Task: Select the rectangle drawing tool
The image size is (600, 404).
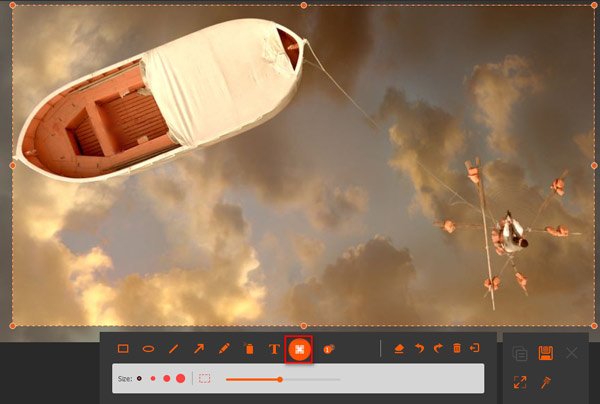Action: tap(123, 349)
